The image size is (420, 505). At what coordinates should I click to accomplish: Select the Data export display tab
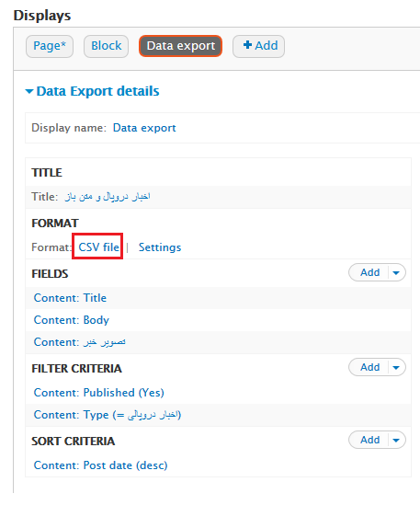pyautogui.click(x=180, y=46)
